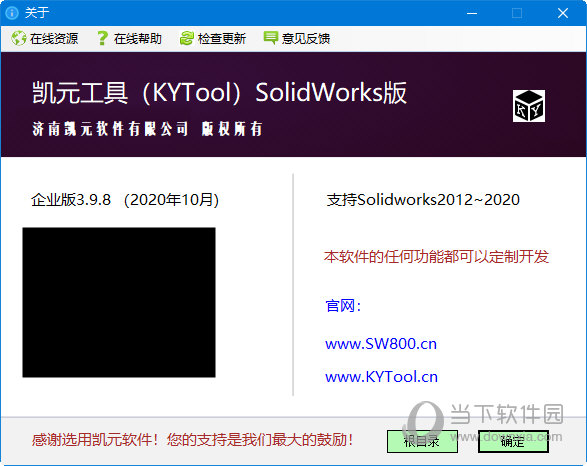Click the 官网: label

click(343, 306)
